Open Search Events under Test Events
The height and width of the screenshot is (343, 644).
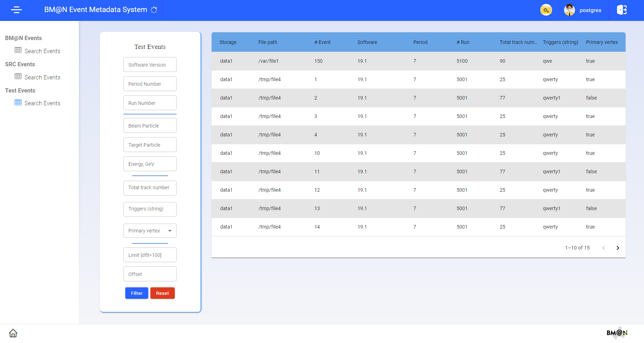point(42,103)
